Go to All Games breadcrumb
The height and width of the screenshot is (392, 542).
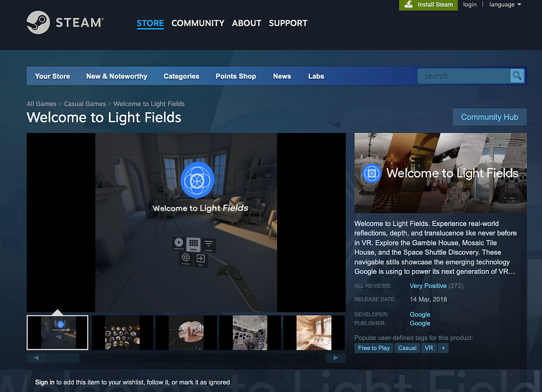pos(42,104)
